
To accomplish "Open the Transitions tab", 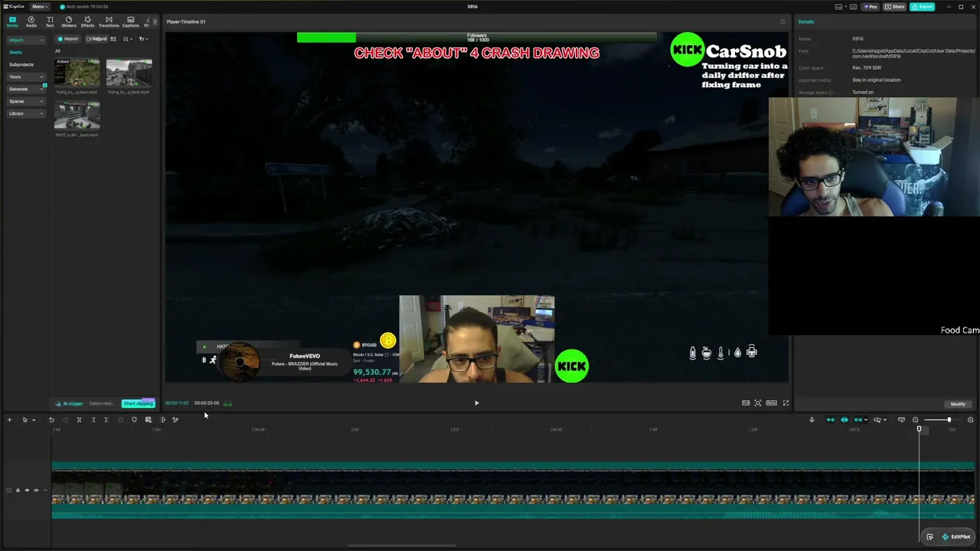I will pyautogui.click(x=109, y=21).
